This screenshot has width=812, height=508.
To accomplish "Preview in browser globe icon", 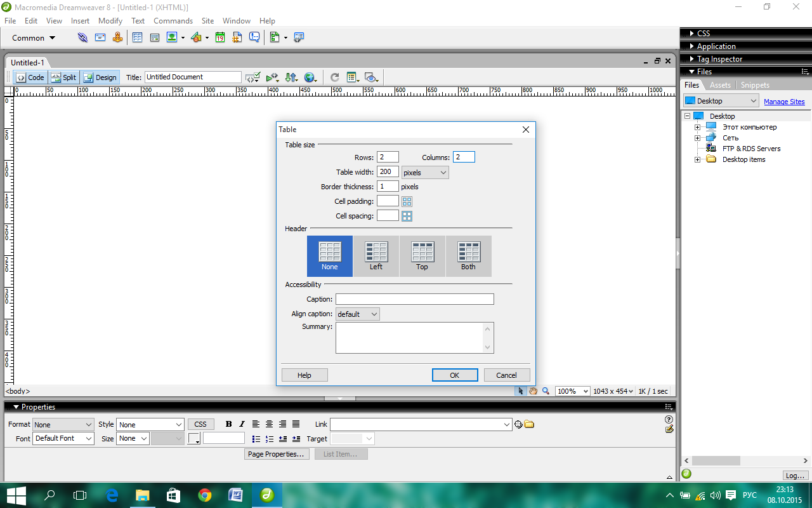I will tap(310, 77).
